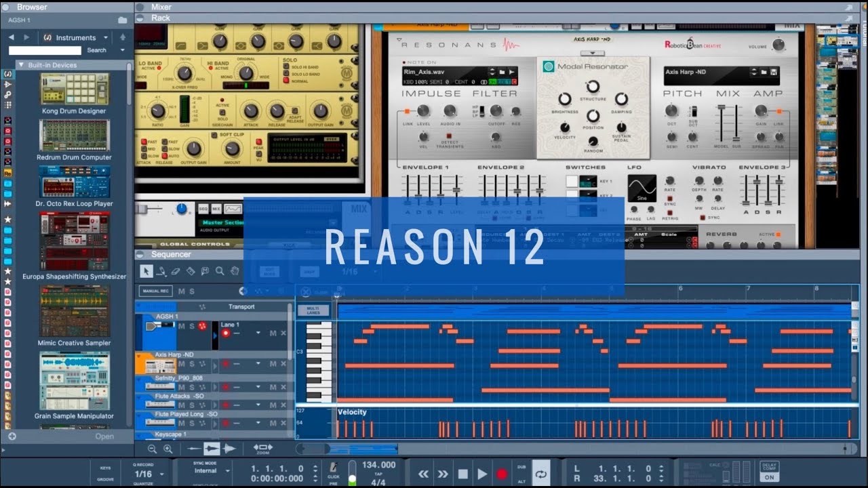868x488 pixels.
Task: Go back with Browser left arrow
Action: [11, 37]
